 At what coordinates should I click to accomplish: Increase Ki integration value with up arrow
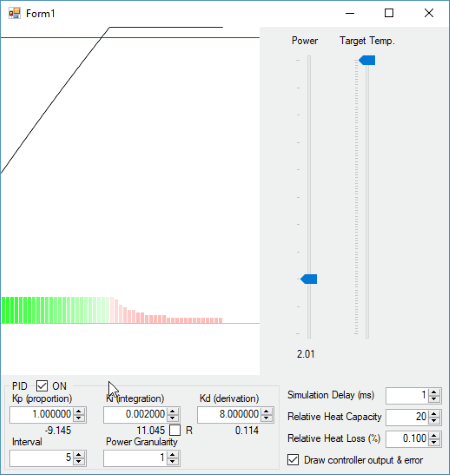pos(173,411)
